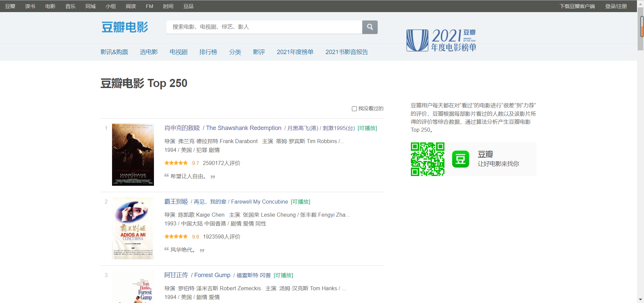The height and width of the screenshot is (303, 644).
Task: Open FM in the top bar
Action: (150, 6)
